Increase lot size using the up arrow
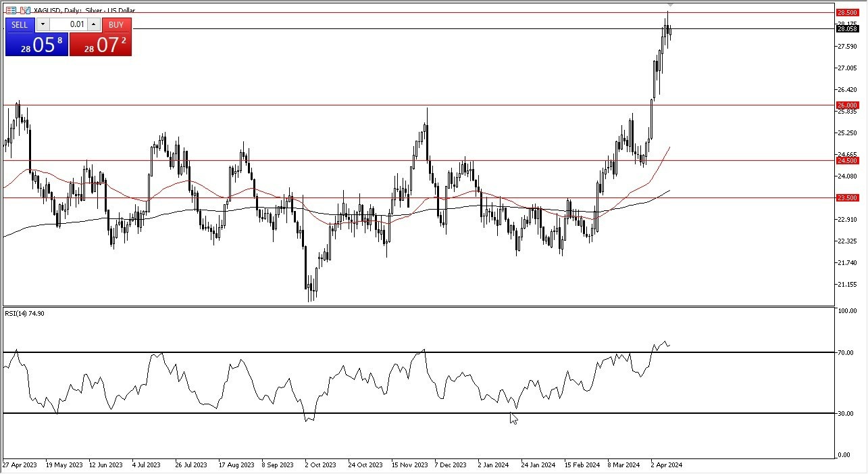This screenshot has height=474, width=868. [93, 24]
